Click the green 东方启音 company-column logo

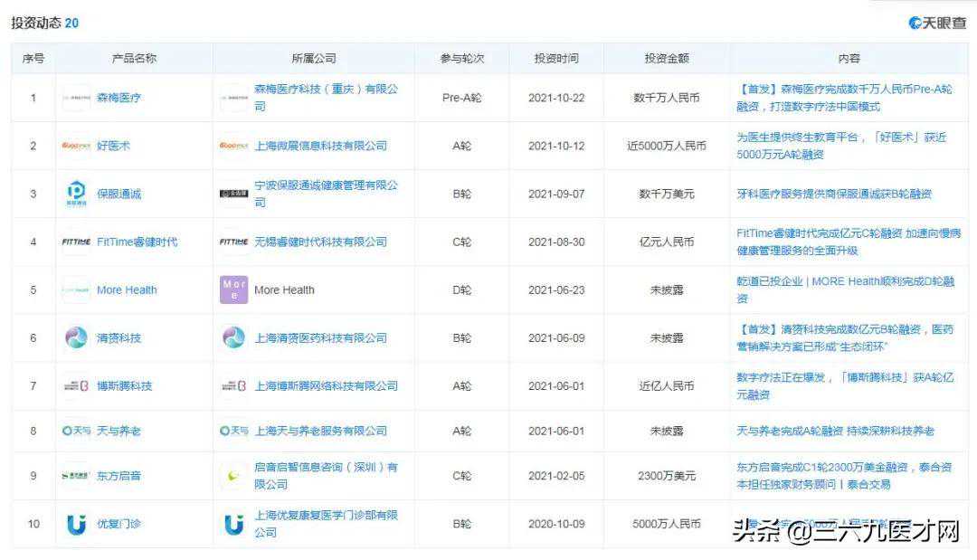tap(233, 476)
